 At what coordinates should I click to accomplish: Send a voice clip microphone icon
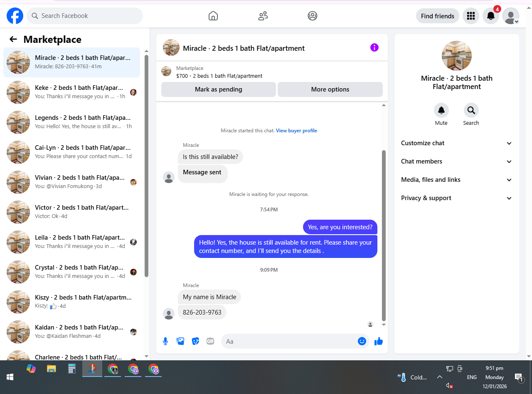(x=165, y=341)
